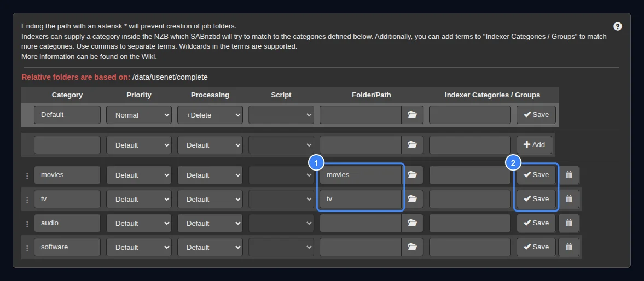Save the software category row
This screenshot has height=281, width=644.
[536, 247]
